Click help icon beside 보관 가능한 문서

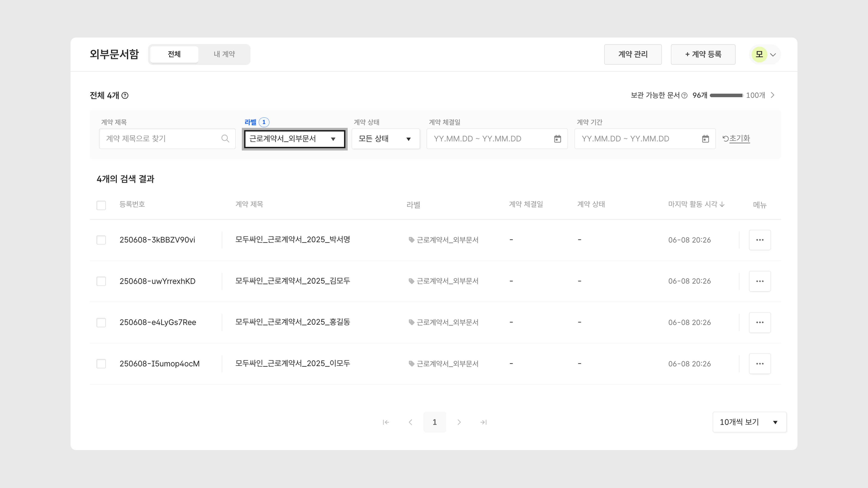click(684, 96)
